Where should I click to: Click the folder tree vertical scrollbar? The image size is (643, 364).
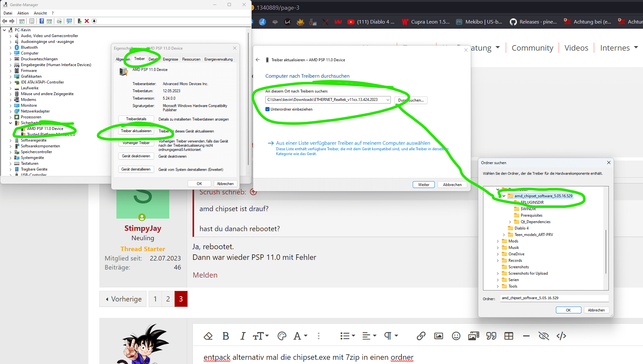[x=606, y=251]
